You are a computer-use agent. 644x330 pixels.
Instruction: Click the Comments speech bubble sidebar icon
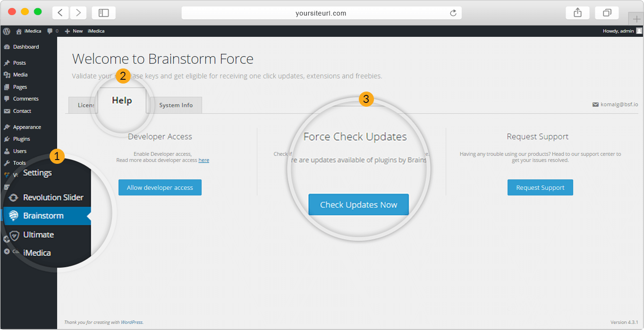point(7,99)
